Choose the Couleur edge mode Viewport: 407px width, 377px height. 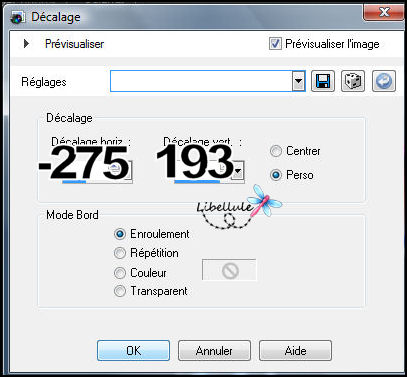point(120,273)
